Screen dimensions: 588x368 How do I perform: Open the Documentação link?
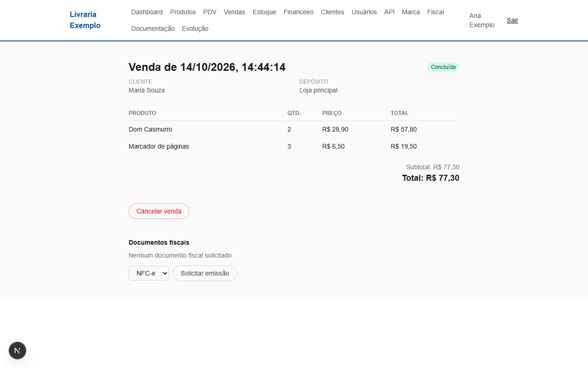tap(153, 29)
